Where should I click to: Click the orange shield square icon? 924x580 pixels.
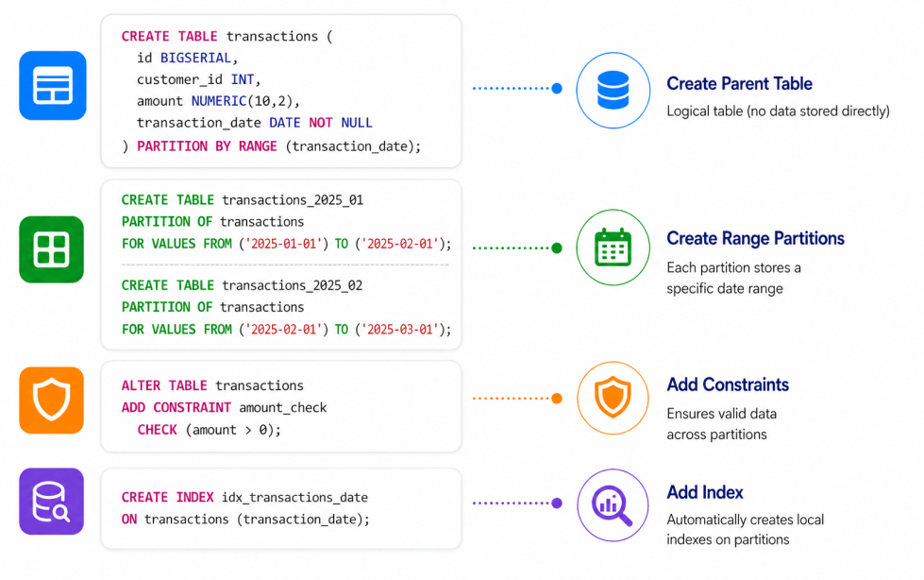coord(51,400)
